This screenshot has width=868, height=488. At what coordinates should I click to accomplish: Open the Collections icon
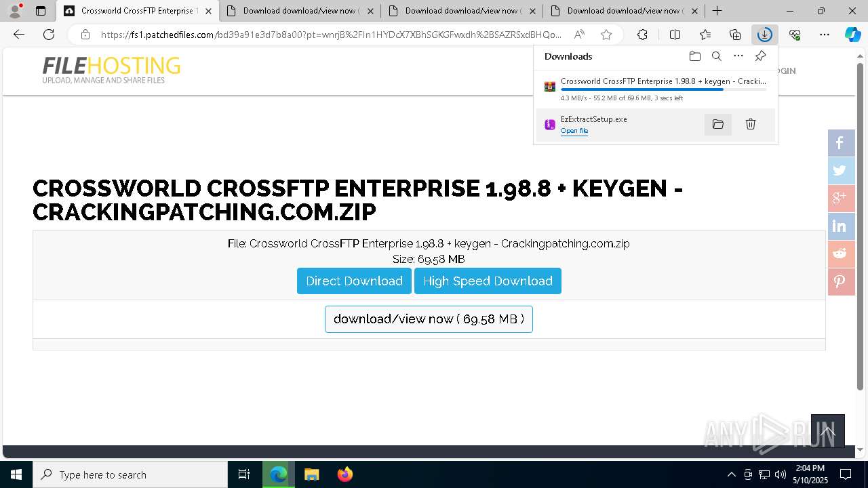pyautogui.click(x=735, y=35)
